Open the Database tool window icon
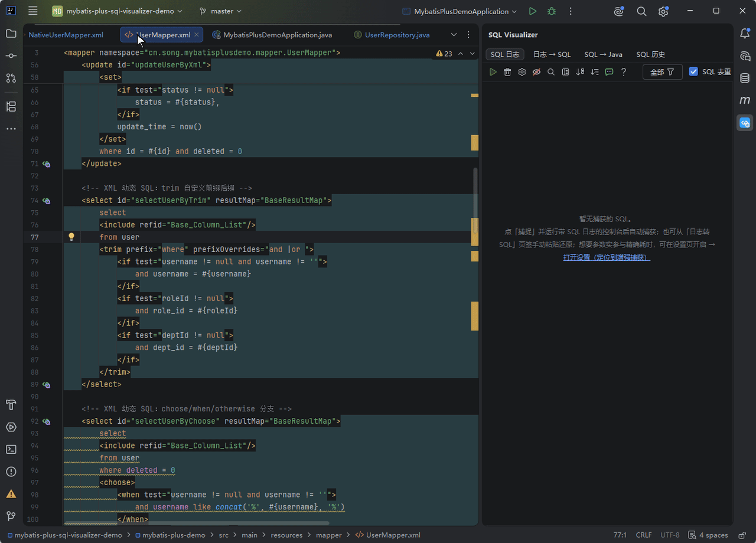This screenshot has width=756, height=543. click(745, 78)
